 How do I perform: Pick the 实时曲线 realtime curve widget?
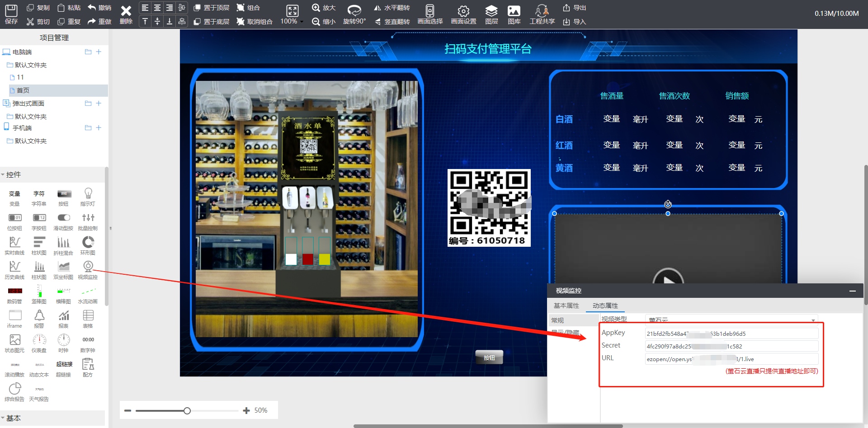(x=14, y=246)
